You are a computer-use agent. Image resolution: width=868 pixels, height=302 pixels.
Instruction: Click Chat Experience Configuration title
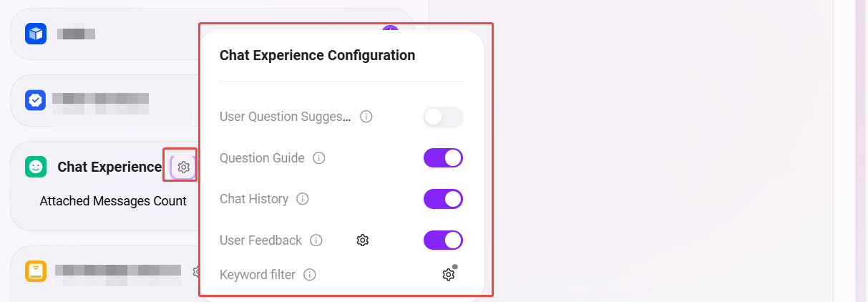click(x=317, y=55)
